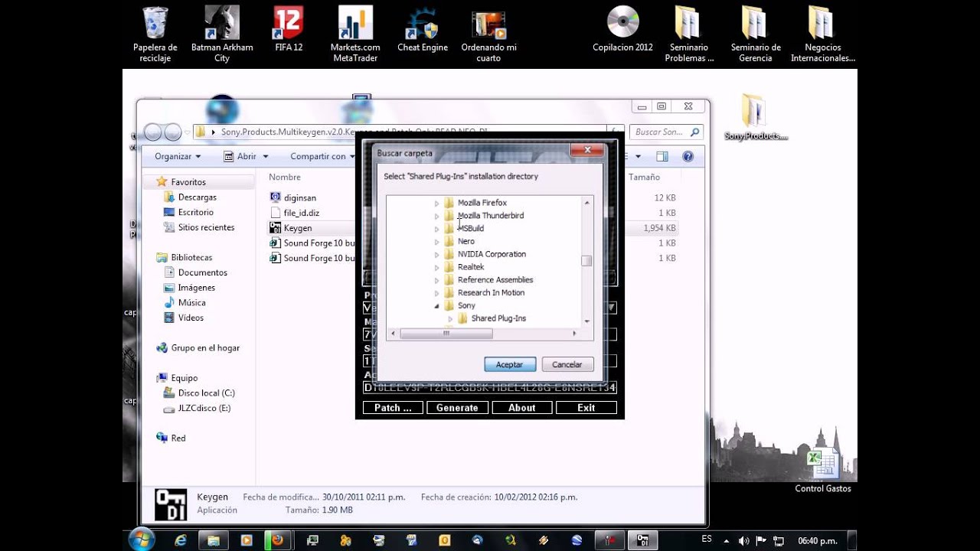Expand the NVIDIA Corporation folder node

pos(437,254)
